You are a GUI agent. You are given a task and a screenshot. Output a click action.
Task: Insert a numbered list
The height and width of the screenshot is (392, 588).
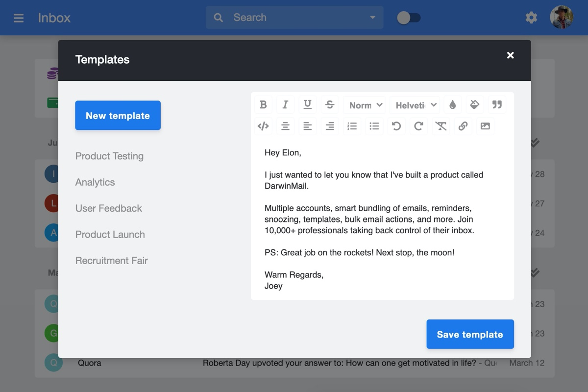coord(352,126)
